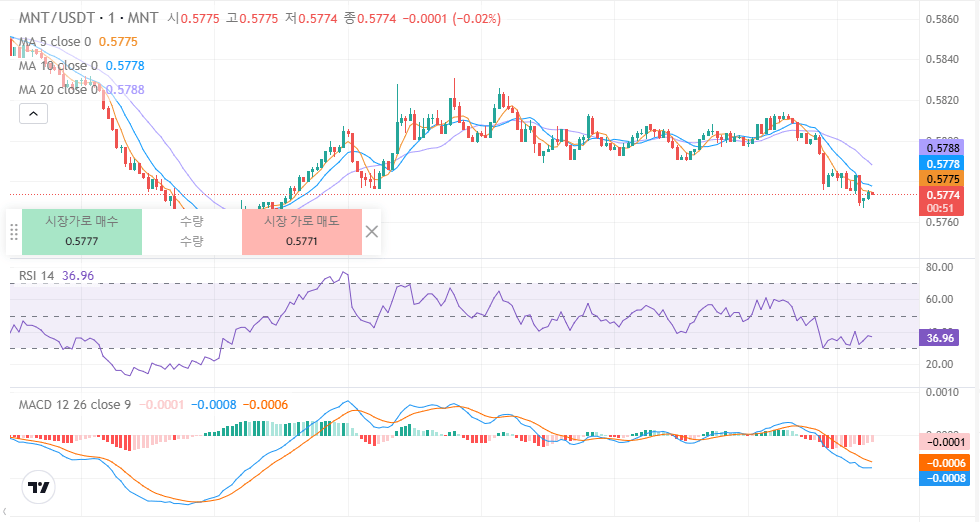Click the orange 0.5775 price axis label
The image size is (980, 522).
[941, 179]
